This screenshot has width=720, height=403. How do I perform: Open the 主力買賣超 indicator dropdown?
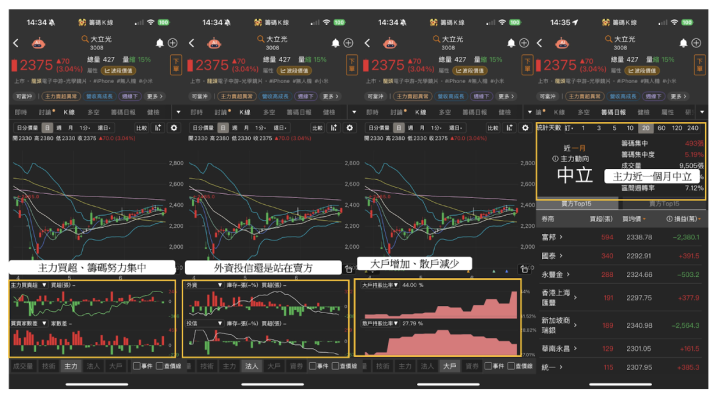point(29,285)
